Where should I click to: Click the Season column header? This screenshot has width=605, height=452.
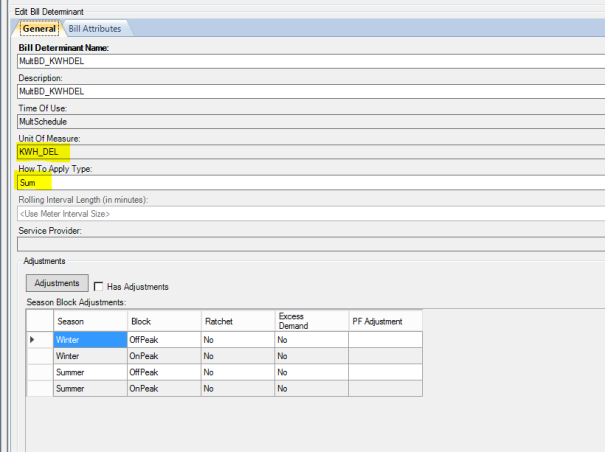coord(90,321)
